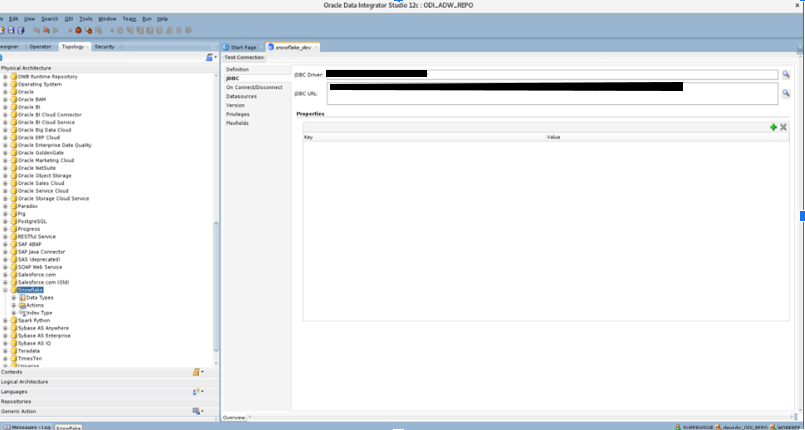Select the Sybase AS Enterprise tree item
Screen dimensions: 805x430
click(x=44, y=336)
